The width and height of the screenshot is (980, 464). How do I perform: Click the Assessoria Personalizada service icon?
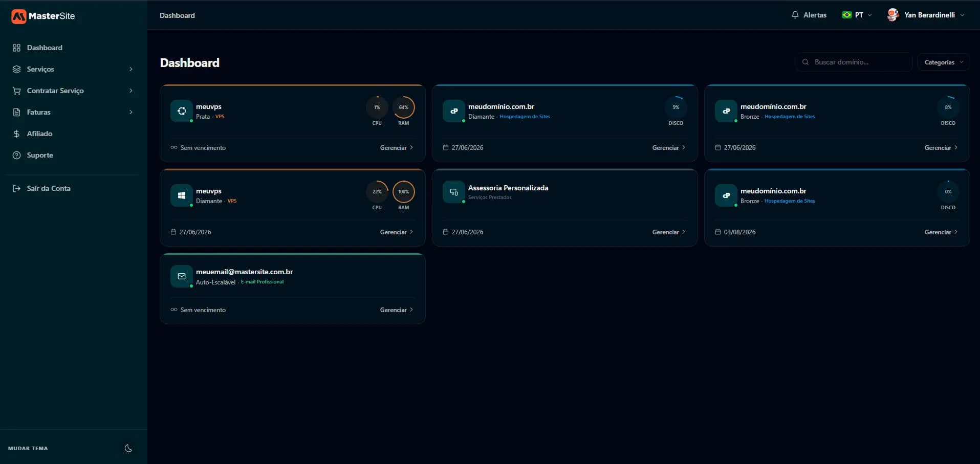click(453, 192)
